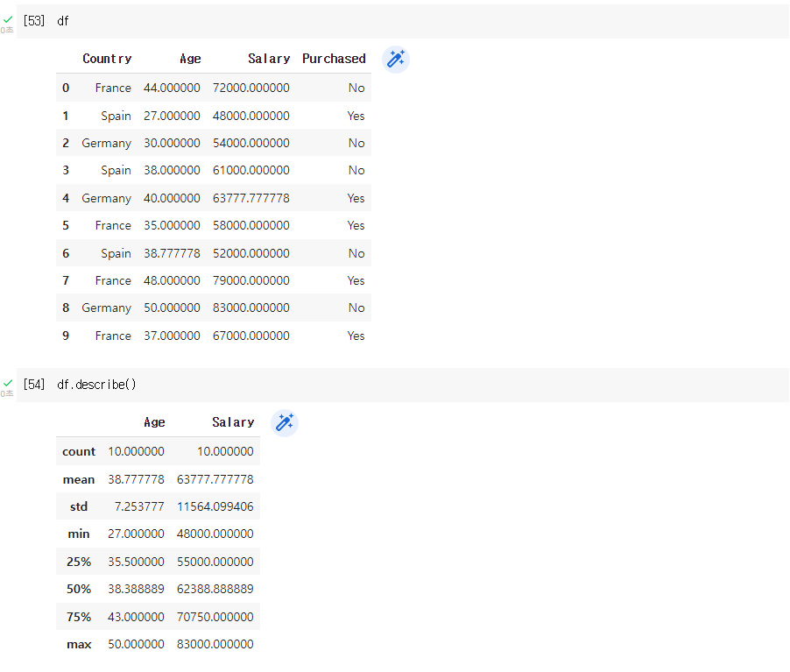Select the 'Purchased' column header
The height and width of the screenshot is (672, 790).
pos(334,59)
